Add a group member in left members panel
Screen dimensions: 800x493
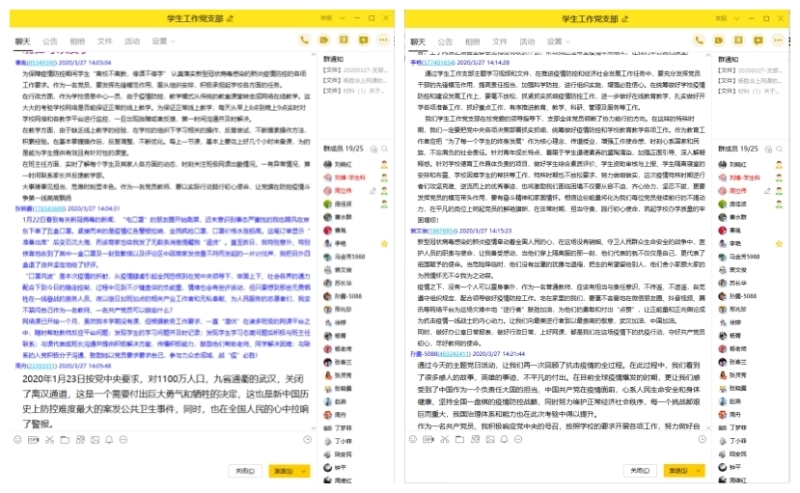click(x=373, y=149)
